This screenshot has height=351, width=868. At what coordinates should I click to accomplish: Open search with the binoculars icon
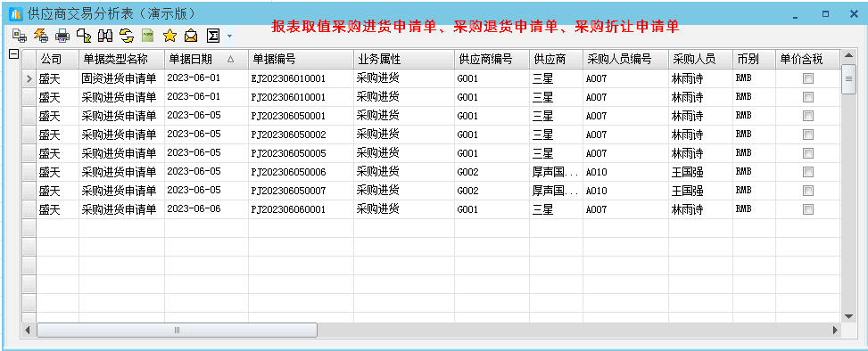pos(105,36)
